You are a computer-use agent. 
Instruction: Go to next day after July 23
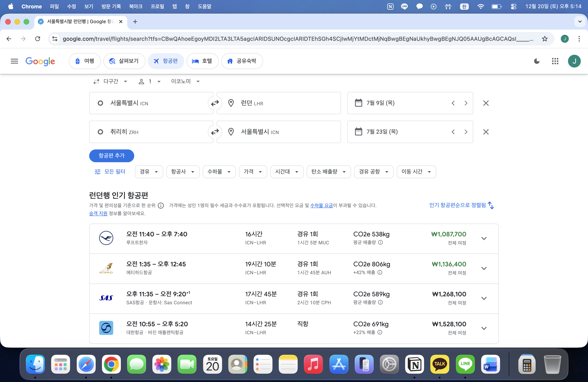pyautogui.click(x=466, y=132)
